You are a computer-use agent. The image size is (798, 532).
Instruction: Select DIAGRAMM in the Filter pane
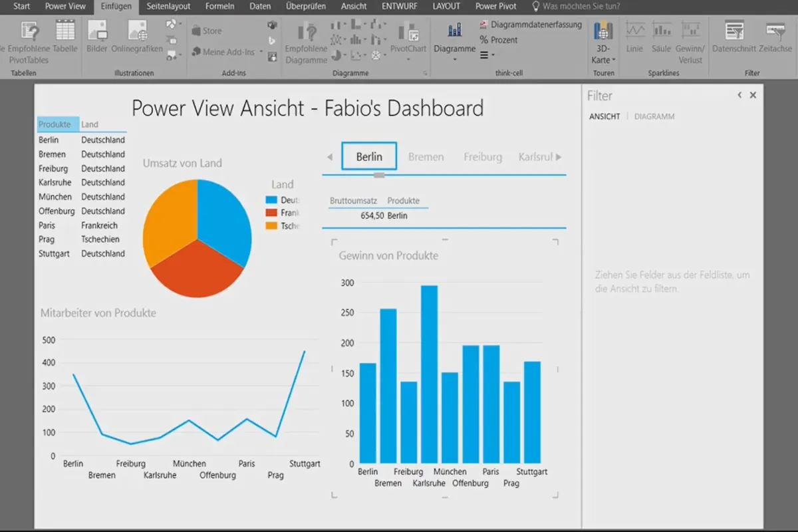654,116
